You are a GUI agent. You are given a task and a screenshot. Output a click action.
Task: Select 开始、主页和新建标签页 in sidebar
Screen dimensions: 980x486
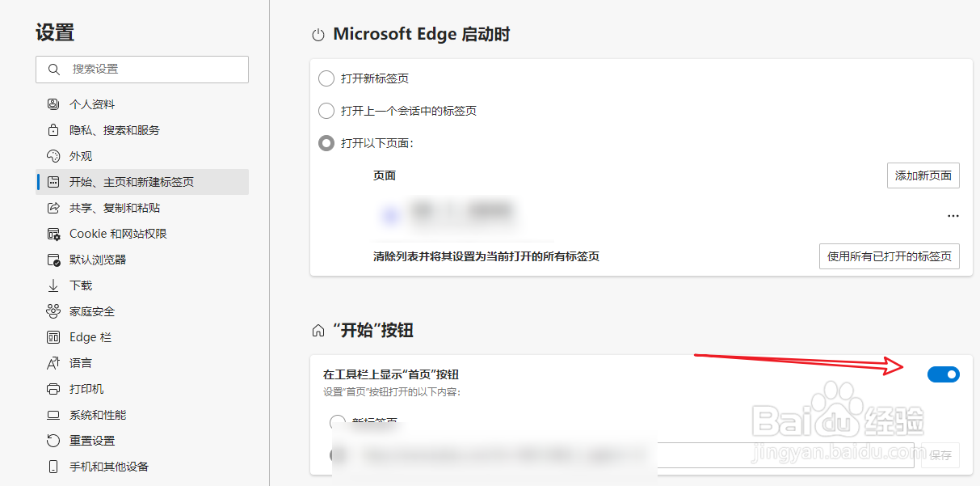[x=129, y=181]
